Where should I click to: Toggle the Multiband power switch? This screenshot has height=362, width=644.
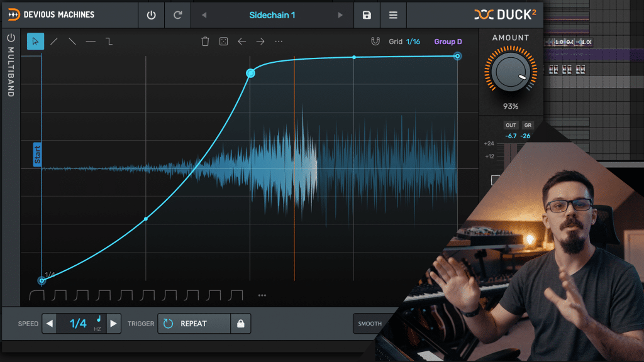pos(11,38)
